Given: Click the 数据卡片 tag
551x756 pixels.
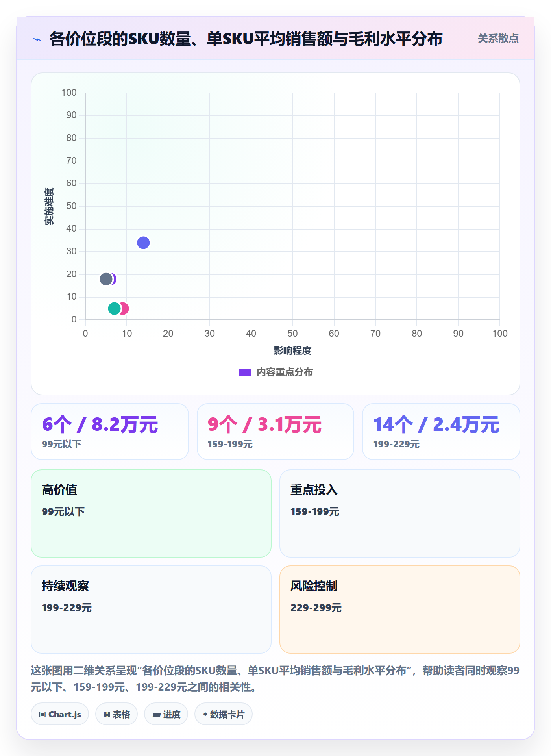Looking at the screenshot, I should click(224, 714).
